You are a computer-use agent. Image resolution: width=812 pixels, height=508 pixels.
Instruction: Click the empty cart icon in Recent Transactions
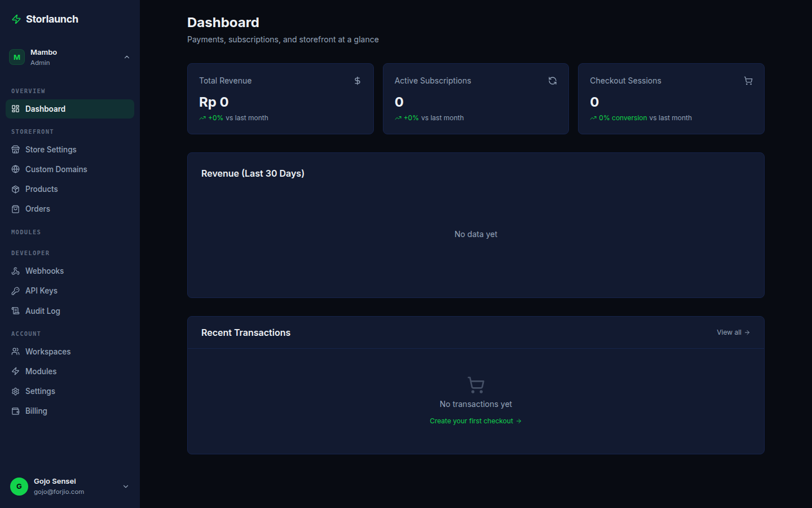pyautogui.click(x=476, y=385)
